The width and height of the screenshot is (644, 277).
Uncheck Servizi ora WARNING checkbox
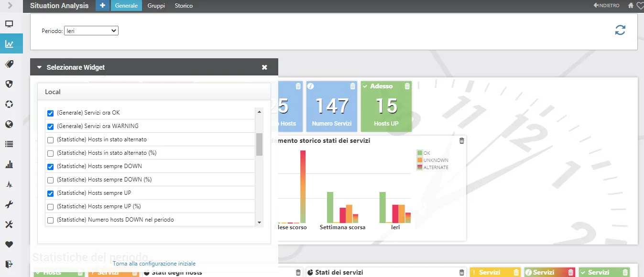point(50,127)
